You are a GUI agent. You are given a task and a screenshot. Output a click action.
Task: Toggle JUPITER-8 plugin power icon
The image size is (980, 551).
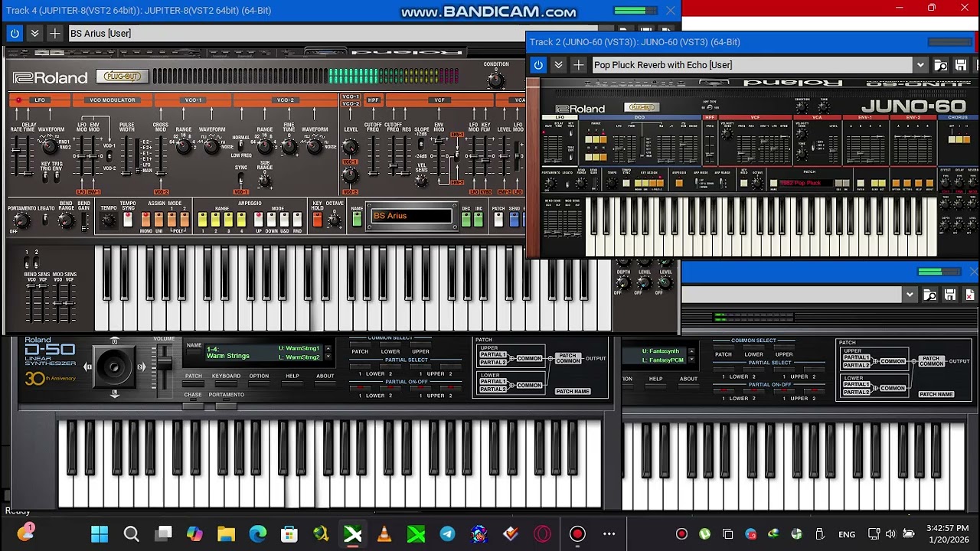15,33
